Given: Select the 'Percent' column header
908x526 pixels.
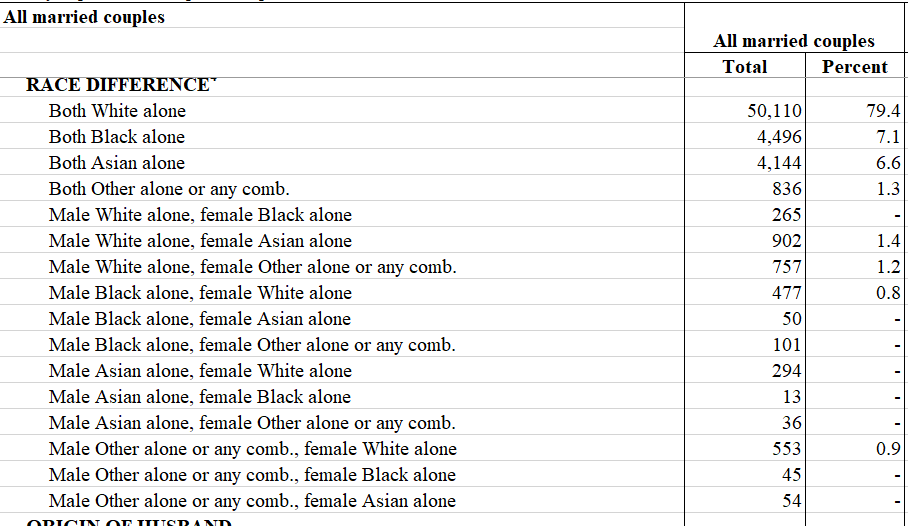Looking at the screenshot, I should tap(854, 67).
